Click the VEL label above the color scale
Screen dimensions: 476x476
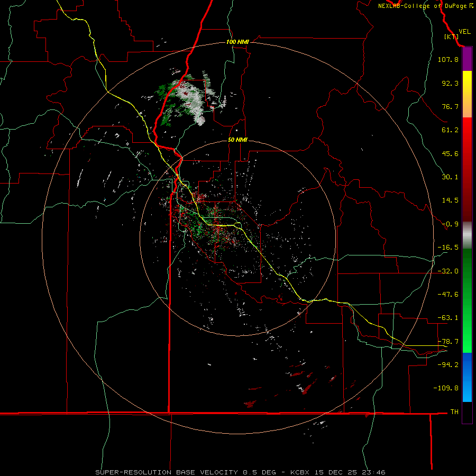pyautogui.click(x=464, y=31)
